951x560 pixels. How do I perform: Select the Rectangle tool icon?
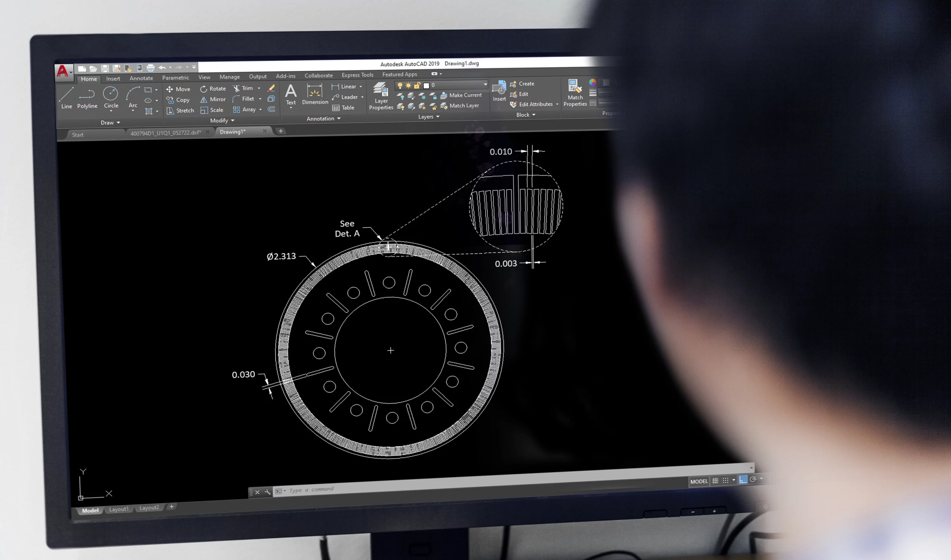pos(148,90)
